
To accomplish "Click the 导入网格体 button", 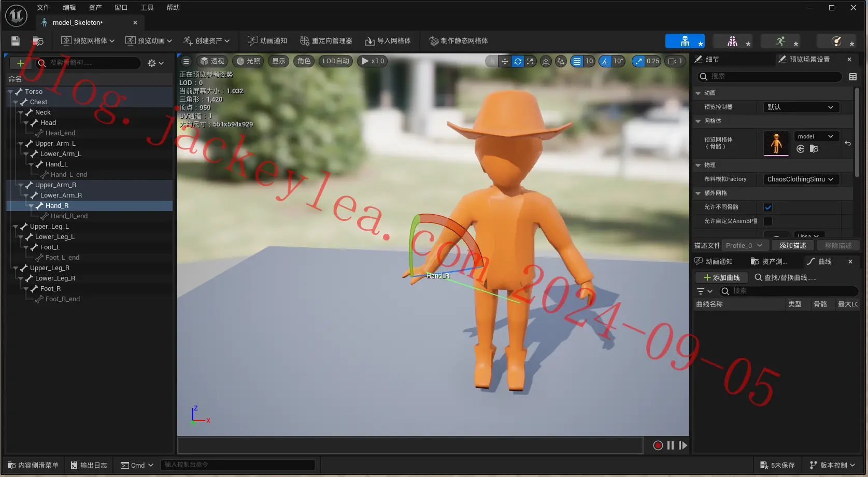I will coord(388,41).
